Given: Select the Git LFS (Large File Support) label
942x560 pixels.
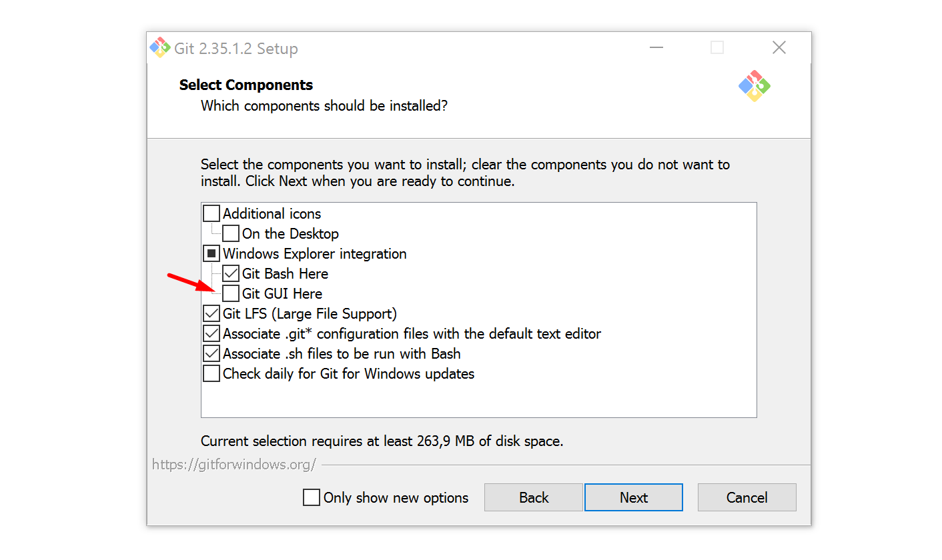Looking at the screenshot, I should (x=310, y=314).
